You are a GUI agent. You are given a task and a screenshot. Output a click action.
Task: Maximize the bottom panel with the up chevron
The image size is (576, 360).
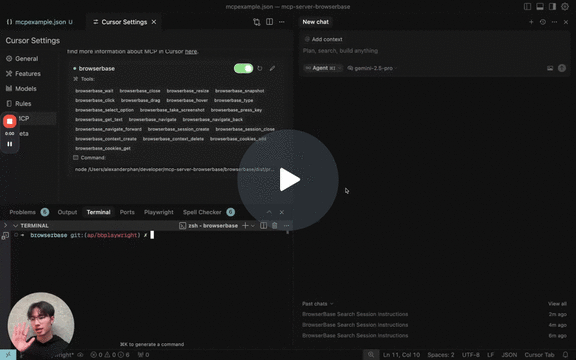269,212
